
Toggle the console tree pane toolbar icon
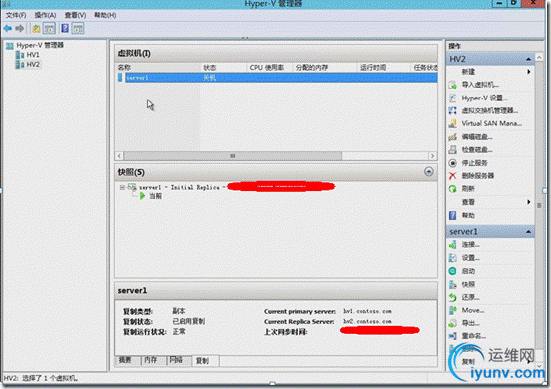pos(49,28)
